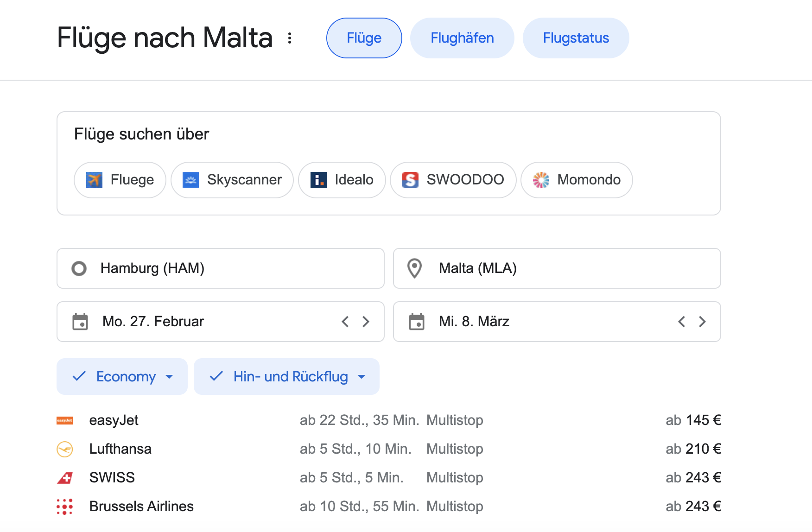Viewport: 812px width, 532px height.
Task: Click the duration ab 5 Std., 10 Min.
Action: point(355,449)
